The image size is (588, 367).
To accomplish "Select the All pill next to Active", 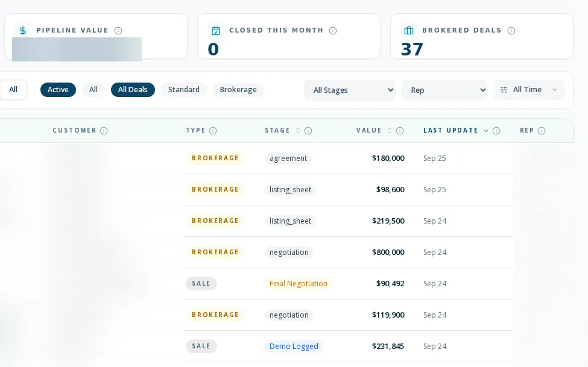I will pos(93,90).
